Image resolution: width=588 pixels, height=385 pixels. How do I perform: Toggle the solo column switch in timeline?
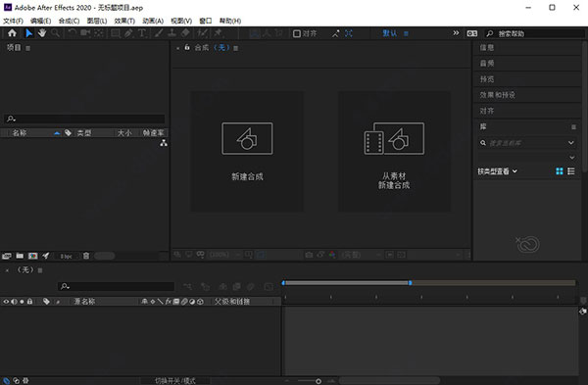(22, 302)
